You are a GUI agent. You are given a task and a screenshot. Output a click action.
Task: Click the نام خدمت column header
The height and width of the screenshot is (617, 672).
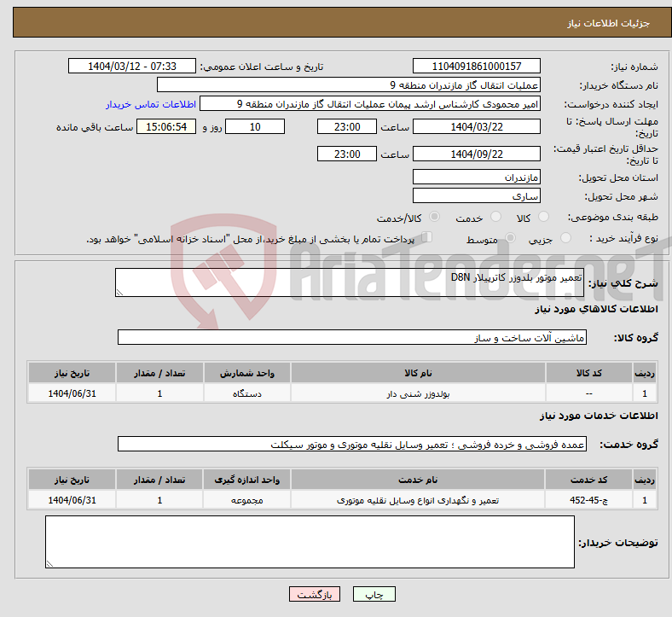pyautogui.click(x=418, y=480)
